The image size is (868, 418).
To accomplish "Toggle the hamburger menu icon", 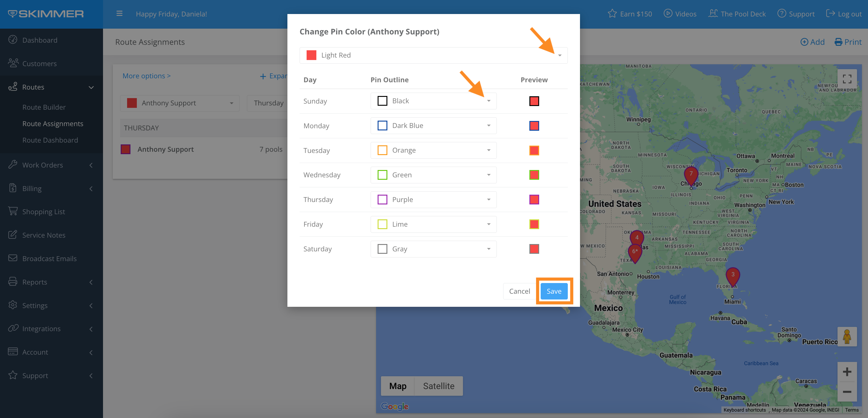I will coord(119,14).
